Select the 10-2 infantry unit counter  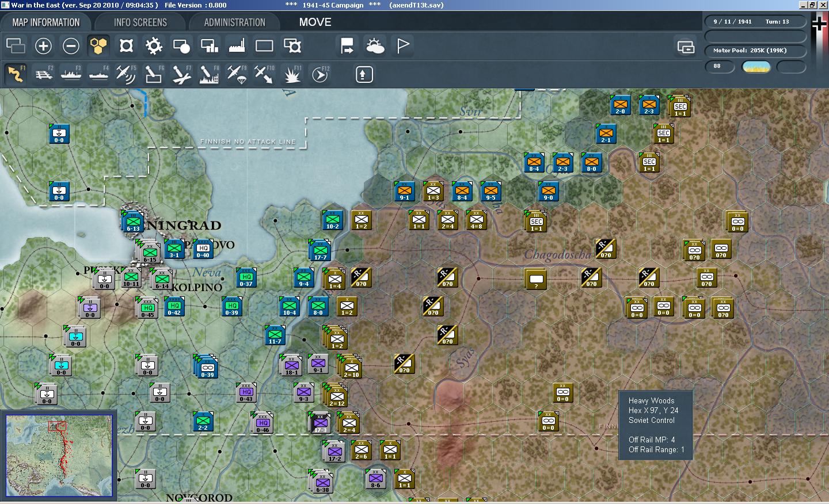pos(332,220)
